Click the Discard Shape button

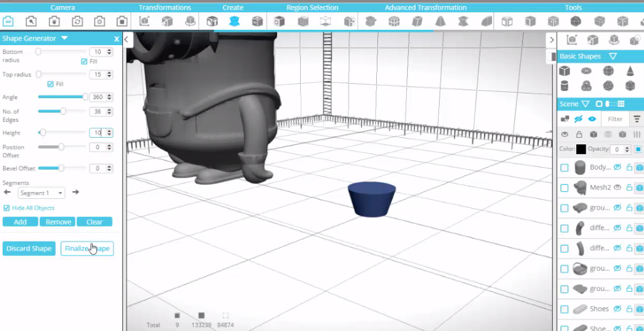pos(29,248)
